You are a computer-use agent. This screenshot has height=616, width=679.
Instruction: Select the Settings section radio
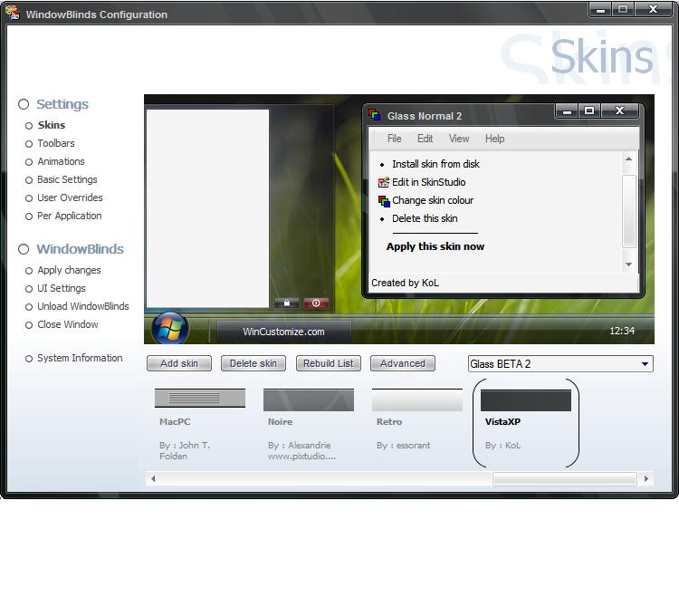[24, 104]
